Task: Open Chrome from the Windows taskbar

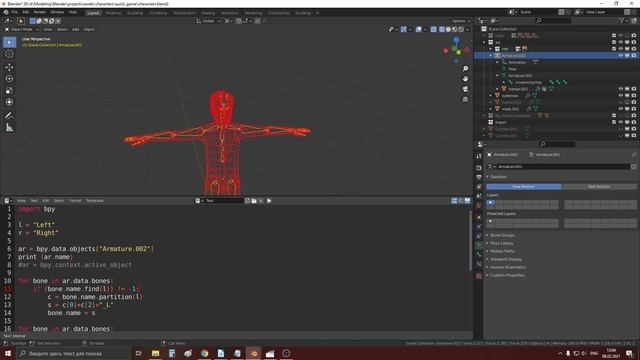Action: 204,353
